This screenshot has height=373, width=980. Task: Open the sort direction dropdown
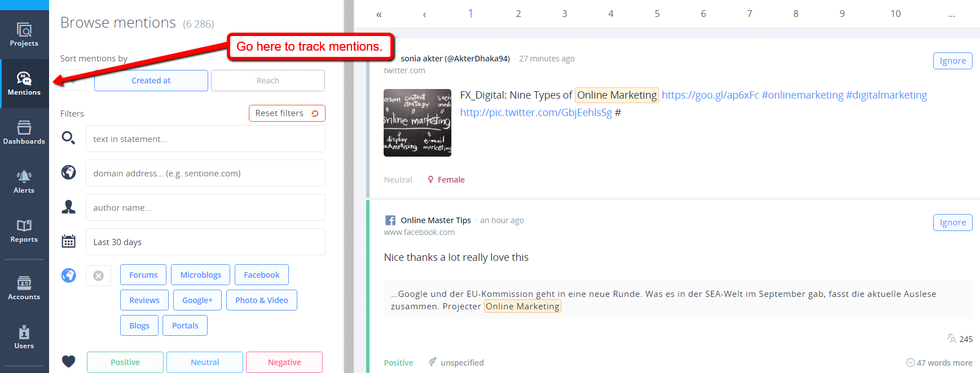[x=73, y=81]
